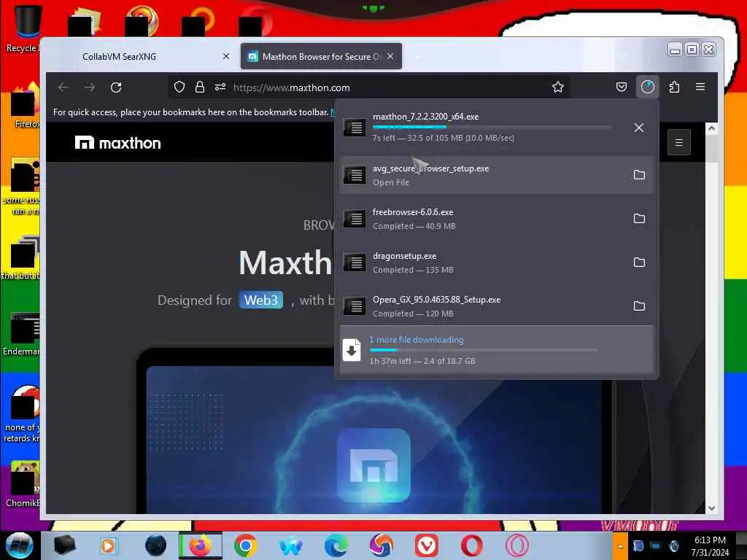747x560 pixels.
Task: Close the Maxthon Browser tab
Action: (390, 56)
